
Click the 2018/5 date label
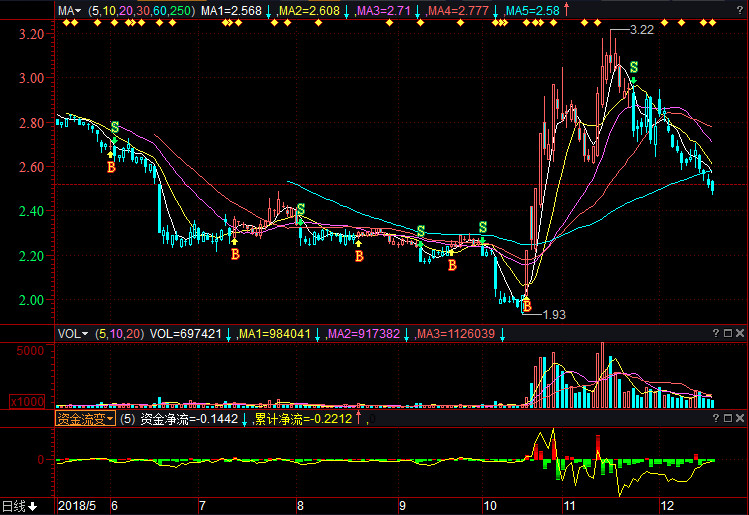[77, 506]
